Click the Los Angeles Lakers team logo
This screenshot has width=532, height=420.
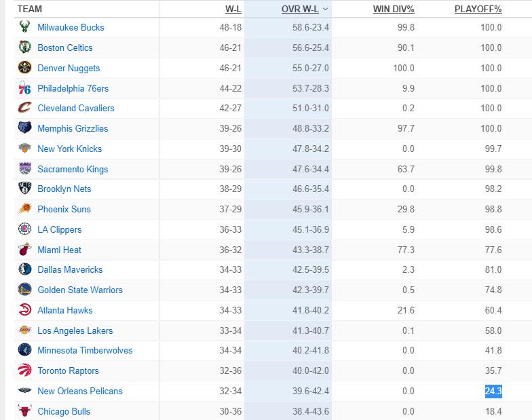pos(24,330)
